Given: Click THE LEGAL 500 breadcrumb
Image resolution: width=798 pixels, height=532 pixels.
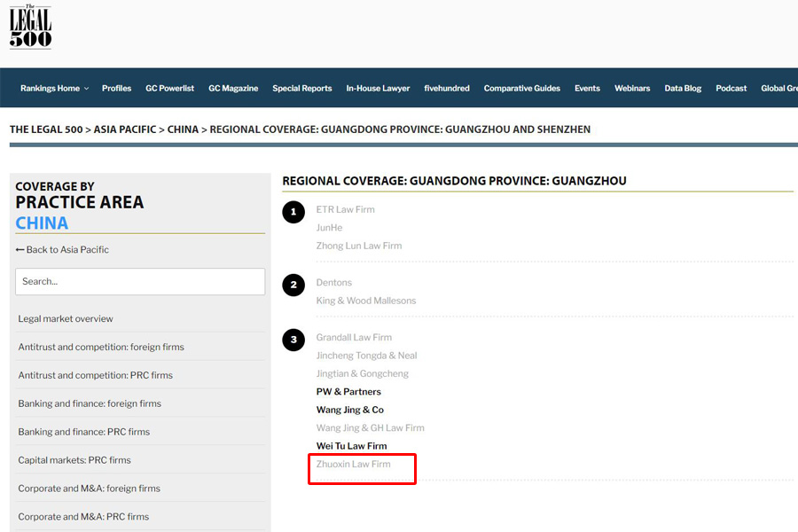Looking at the screenshot, I should coord(46,129).
